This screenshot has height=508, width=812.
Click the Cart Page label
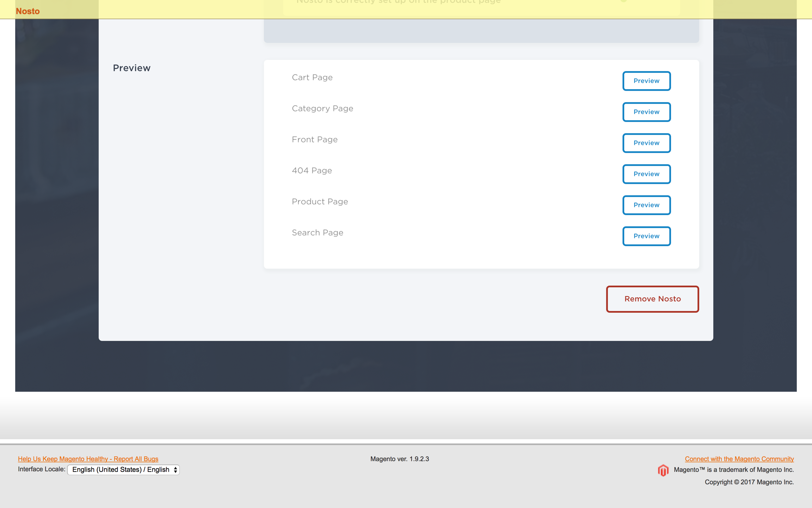click(x=312, y=77)
